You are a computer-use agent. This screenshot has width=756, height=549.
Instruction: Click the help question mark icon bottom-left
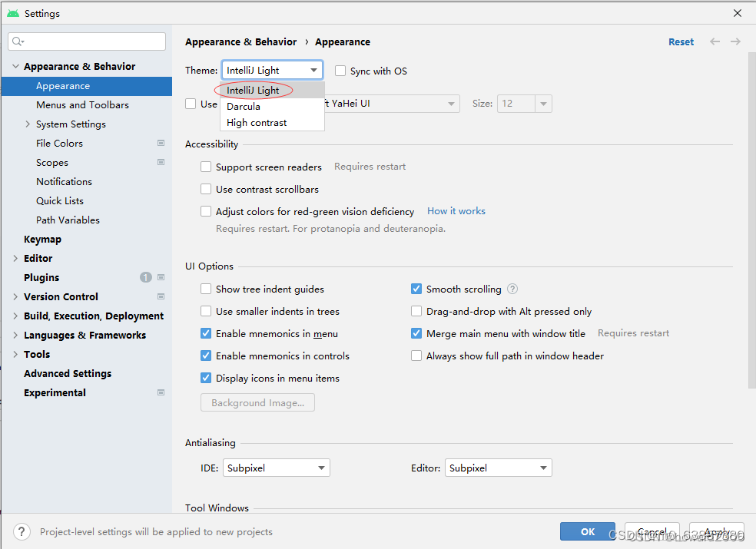[22, 531]
